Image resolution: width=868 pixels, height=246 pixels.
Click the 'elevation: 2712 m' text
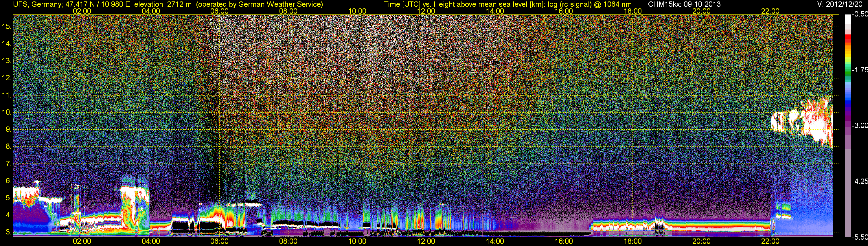click(x=163, y=4)
